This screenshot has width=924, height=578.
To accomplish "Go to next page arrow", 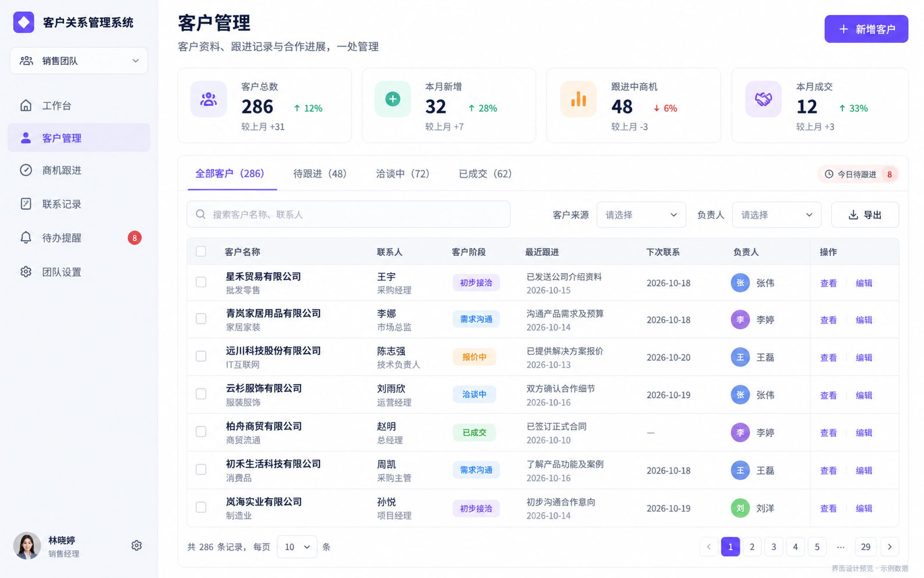I will tap(890, 547).
